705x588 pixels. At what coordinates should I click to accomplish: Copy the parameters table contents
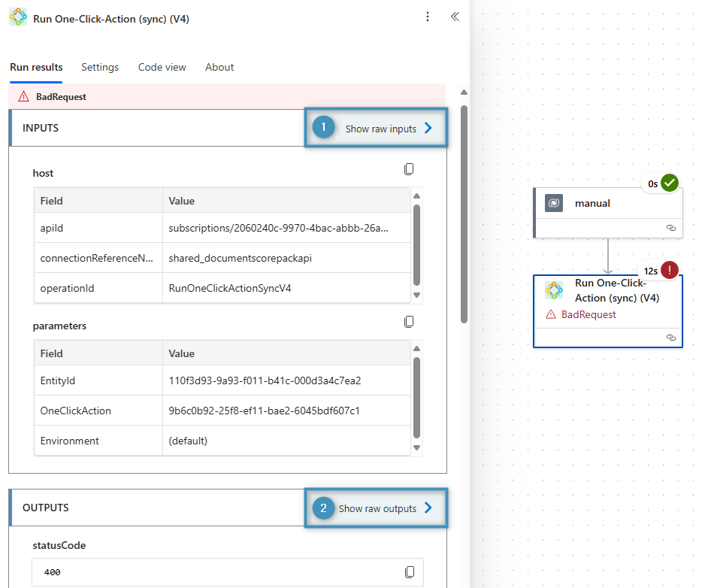(x=409, y=322)
